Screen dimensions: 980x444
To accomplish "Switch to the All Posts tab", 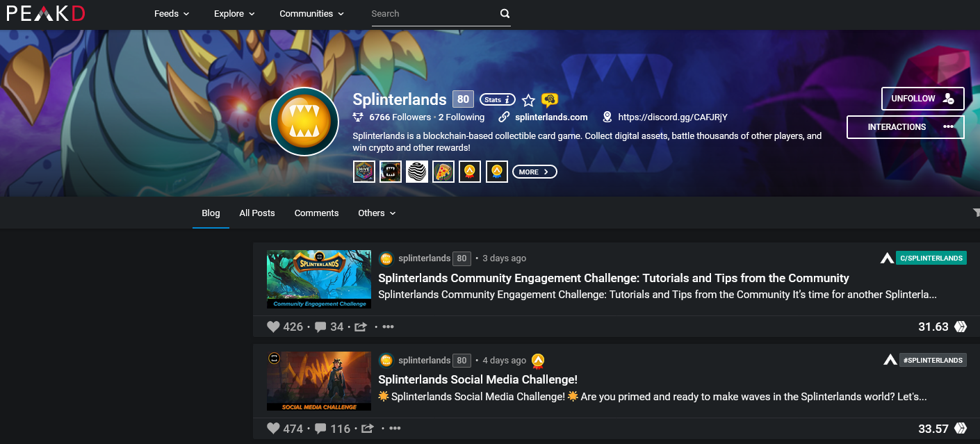I will point(257,213).
